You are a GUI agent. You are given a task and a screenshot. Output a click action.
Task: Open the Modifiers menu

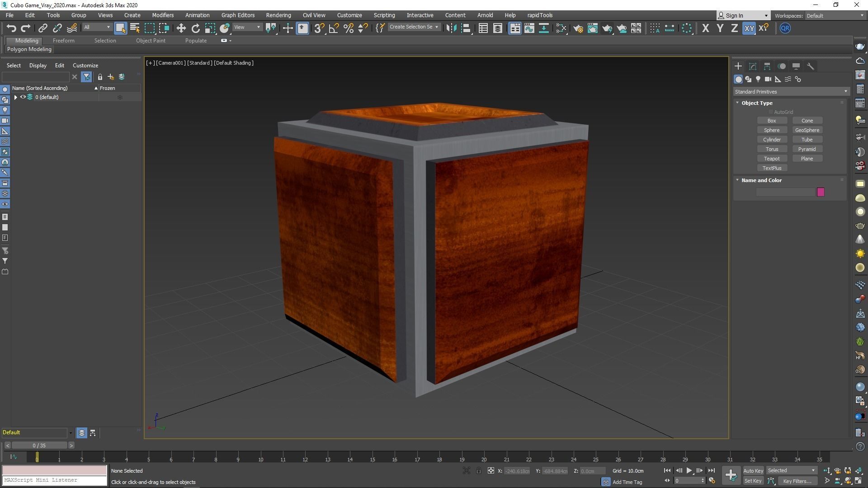tap(163, 15)
